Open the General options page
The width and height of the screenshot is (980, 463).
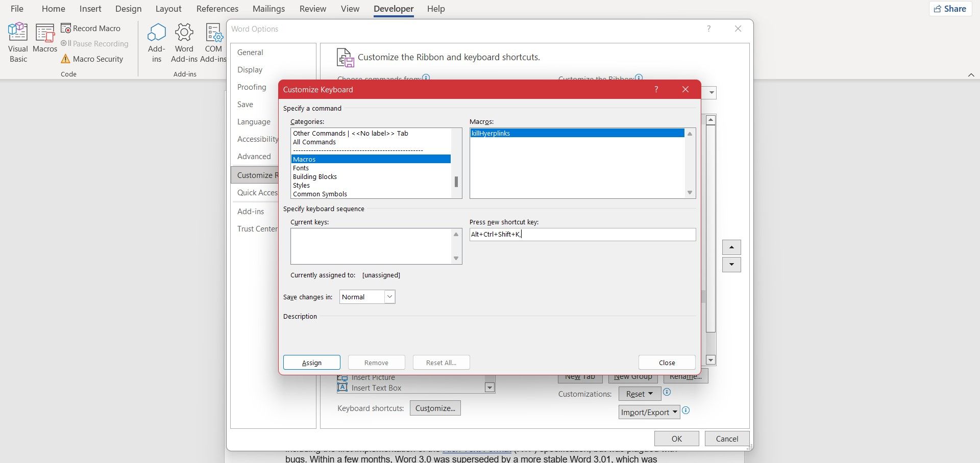tap(250, 53)
